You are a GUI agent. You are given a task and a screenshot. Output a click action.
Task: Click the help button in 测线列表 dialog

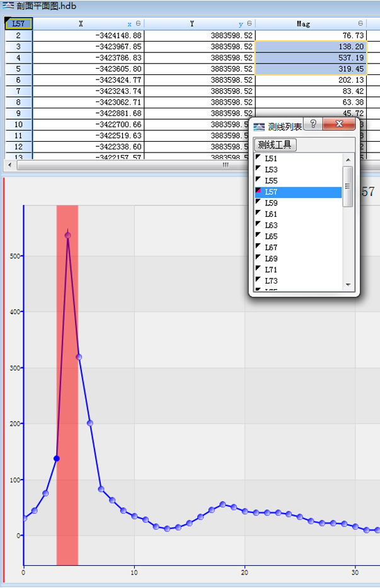(x=313, y=124)
